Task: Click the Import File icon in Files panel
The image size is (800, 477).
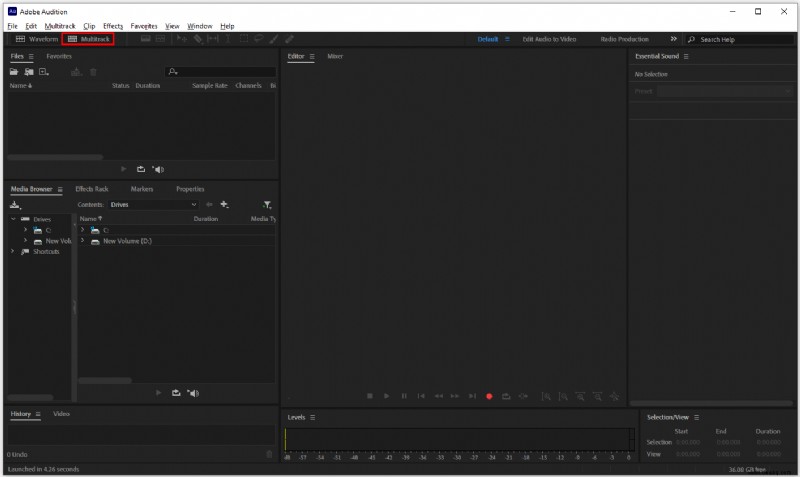Action: point(29,72)
